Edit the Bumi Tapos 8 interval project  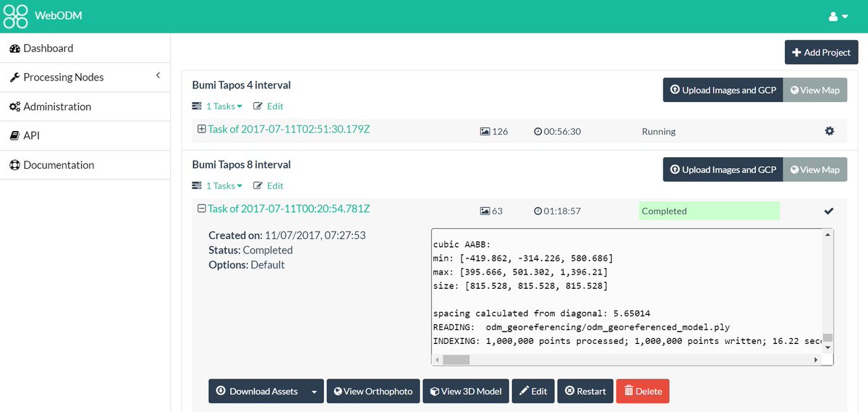click(268, 185)
